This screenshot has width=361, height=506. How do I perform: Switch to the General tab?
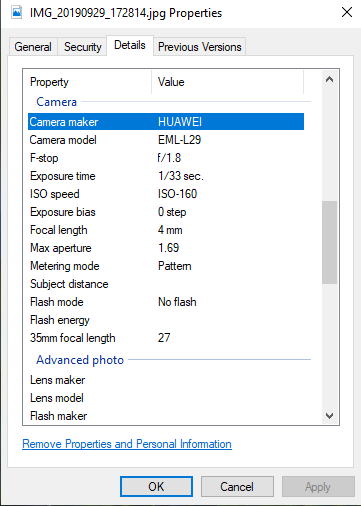33,47
